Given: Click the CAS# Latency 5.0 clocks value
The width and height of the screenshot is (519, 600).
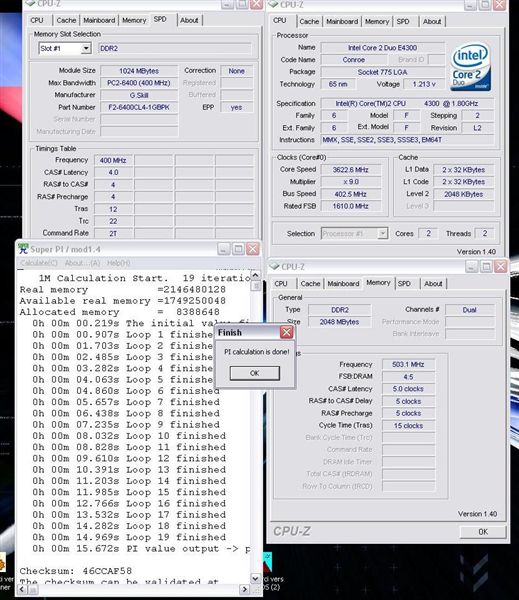Looking at the screenshot, I should [x=408, y=389].
